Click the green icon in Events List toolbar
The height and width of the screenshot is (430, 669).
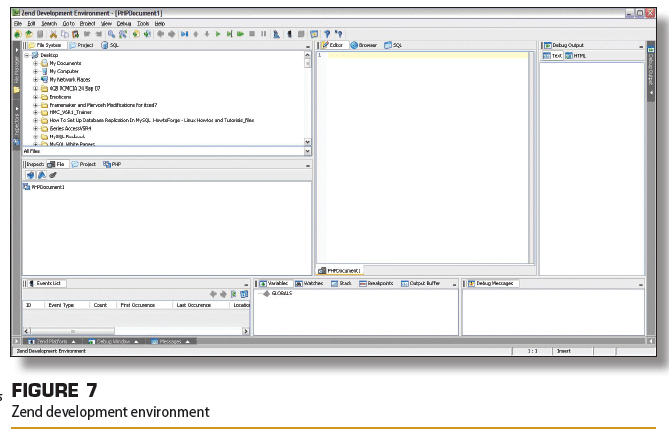click(x=234, y=294)
